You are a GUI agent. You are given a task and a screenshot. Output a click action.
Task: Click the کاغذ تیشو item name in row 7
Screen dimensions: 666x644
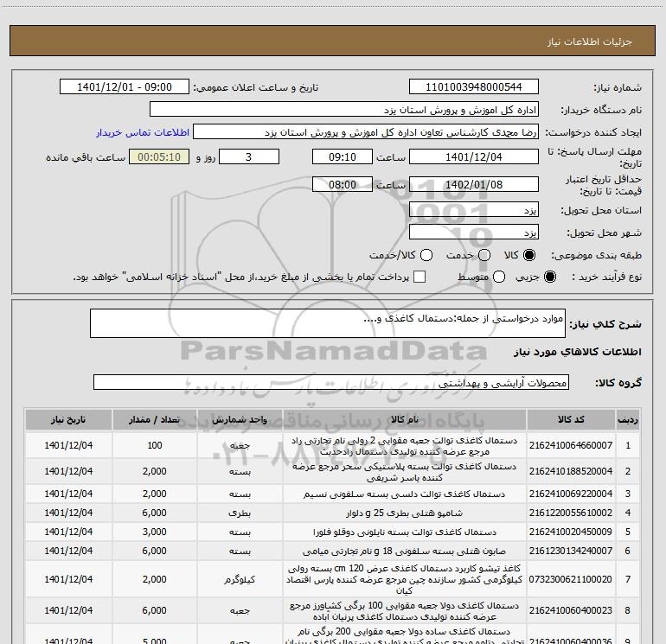(405, 579)
